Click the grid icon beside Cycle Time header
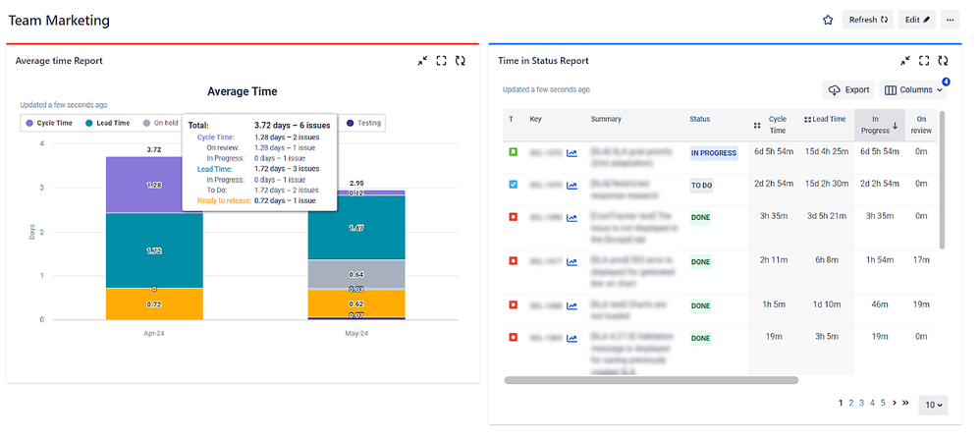 [757, 125]
